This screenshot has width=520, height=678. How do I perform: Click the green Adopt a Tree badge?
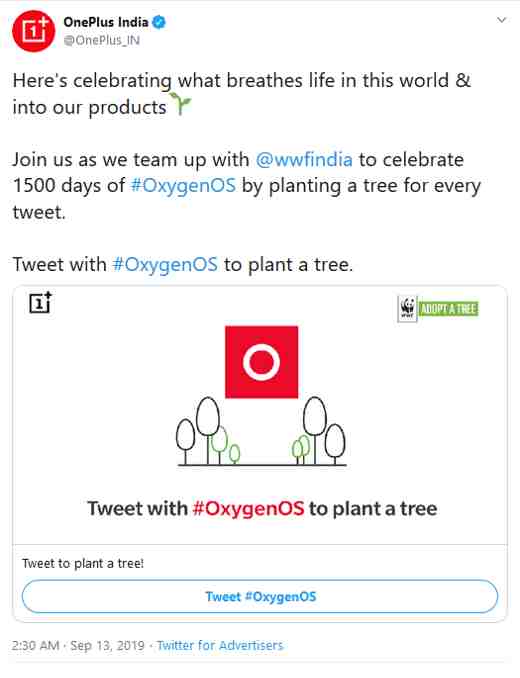tap(449, 309)
